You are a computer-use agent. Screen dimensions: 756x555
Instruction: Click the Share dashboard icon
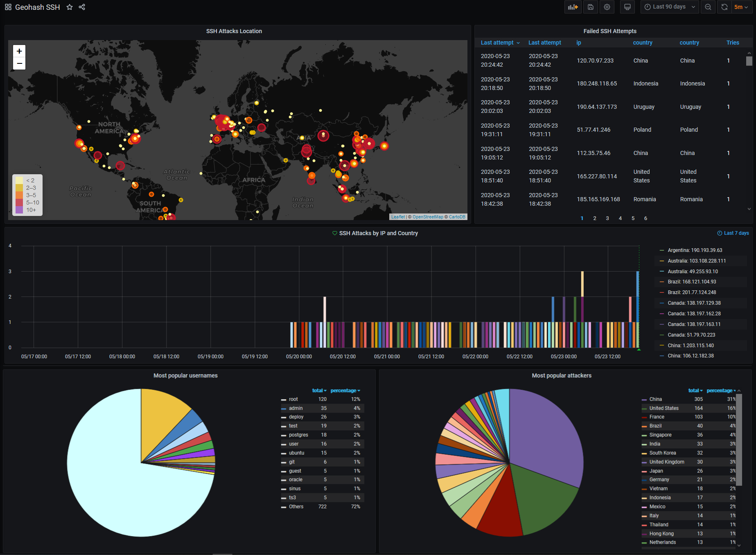[x=82, y=7]
